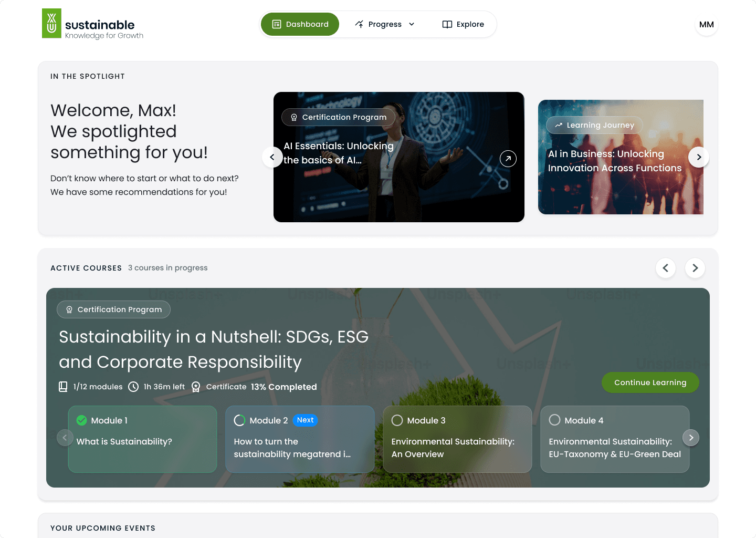This screenshot has width=756, height=538.
Task: Select Module 3 status circle
Action: click(x=397, y=420)
